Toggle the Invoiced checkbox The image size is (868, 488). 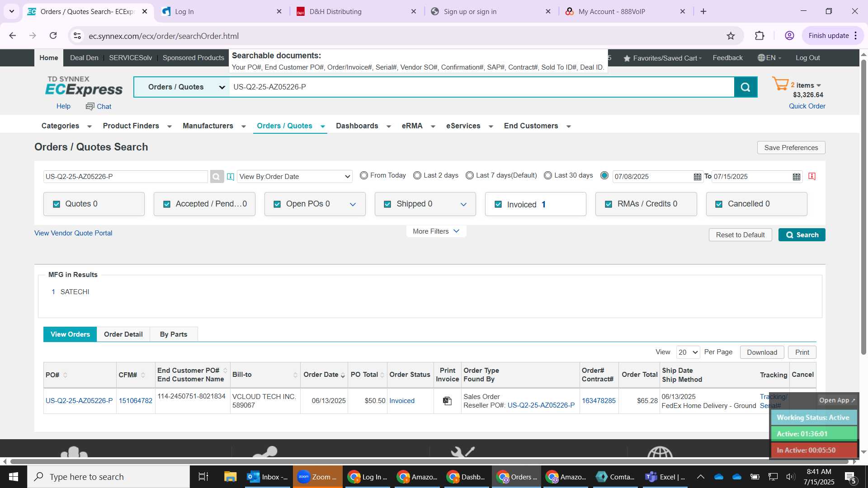coord(498,204)
